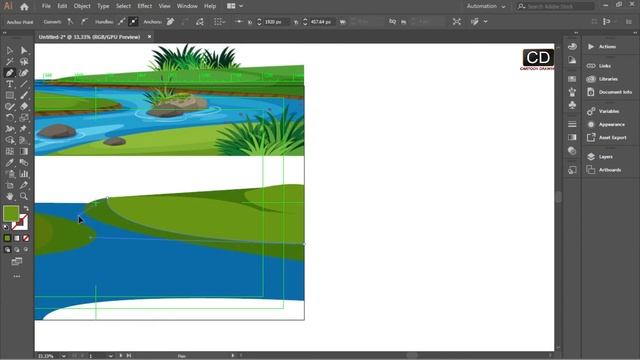Open the Object menu
This screenshot has height=360, width=640.
pos(82,6)
